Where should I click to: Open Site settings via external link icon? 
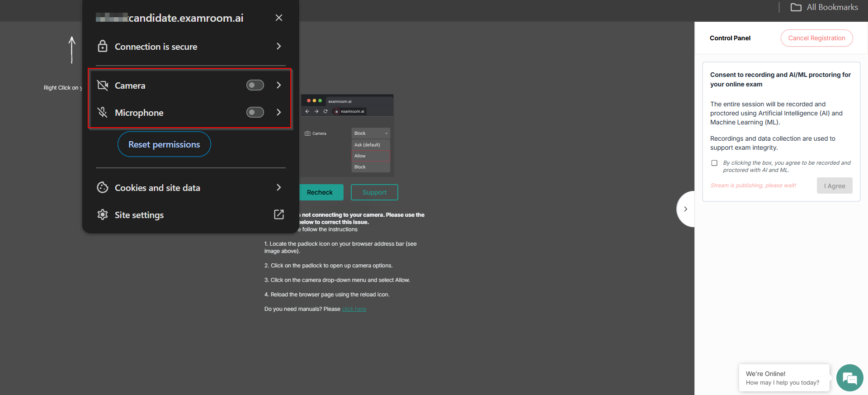click(x=279, y=214)
